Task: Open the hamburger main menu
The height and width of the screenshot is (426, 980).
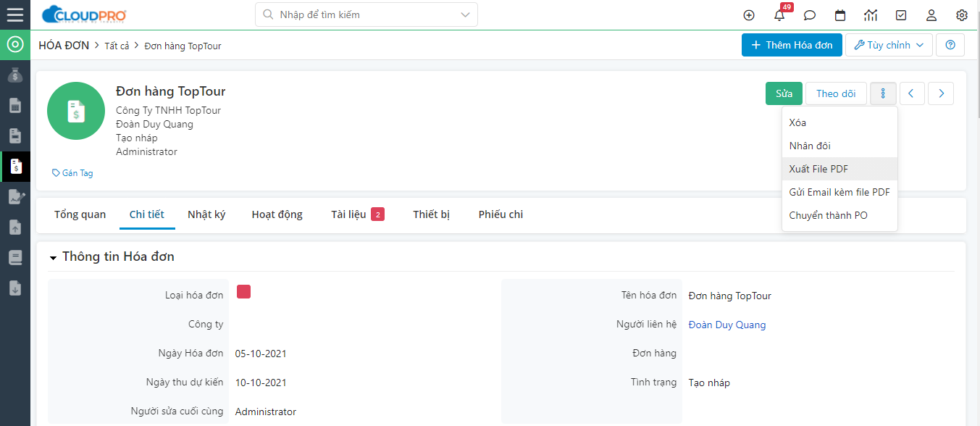Action: click(15, 14)
